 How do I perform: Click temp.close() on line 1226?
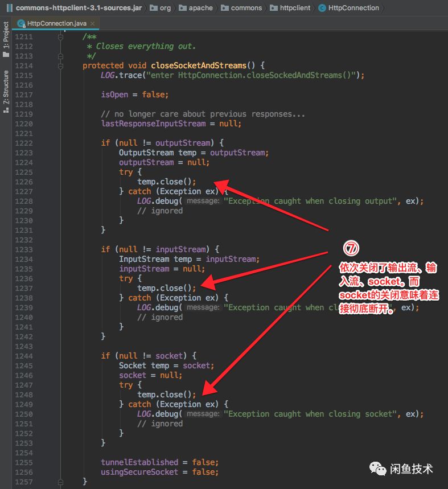[x=166, y=182]
